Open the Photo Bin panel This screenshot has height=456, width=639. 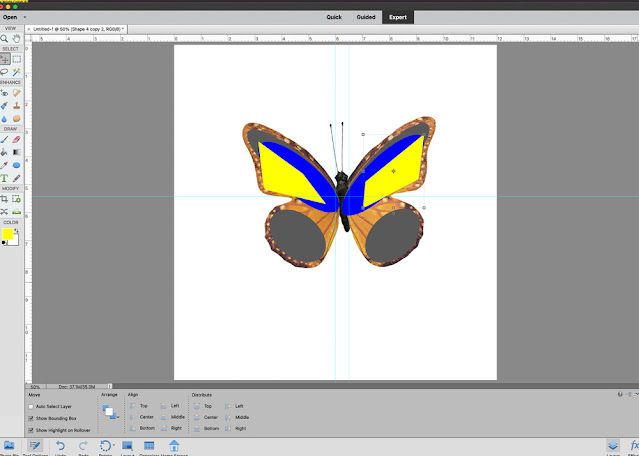click(9, 447)
